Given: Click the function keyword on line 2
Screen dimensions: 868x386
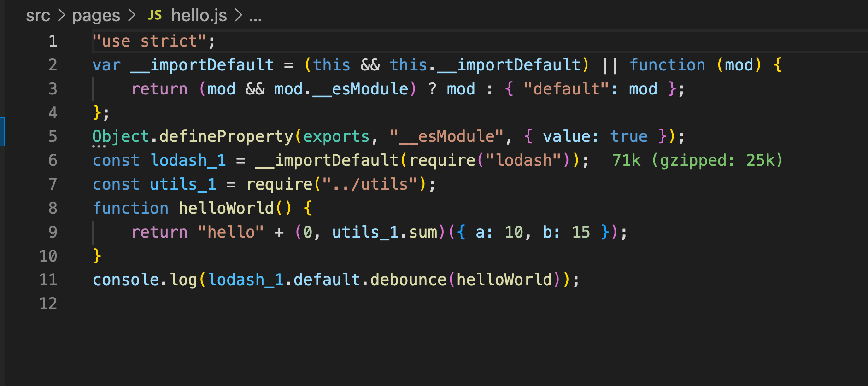Looking at the screenshot, I should click(667, 65).
